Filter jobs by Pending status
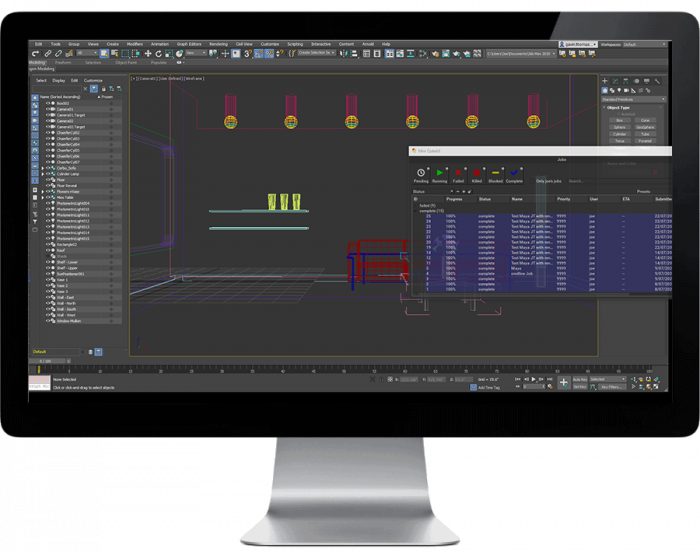 [421, 175]
